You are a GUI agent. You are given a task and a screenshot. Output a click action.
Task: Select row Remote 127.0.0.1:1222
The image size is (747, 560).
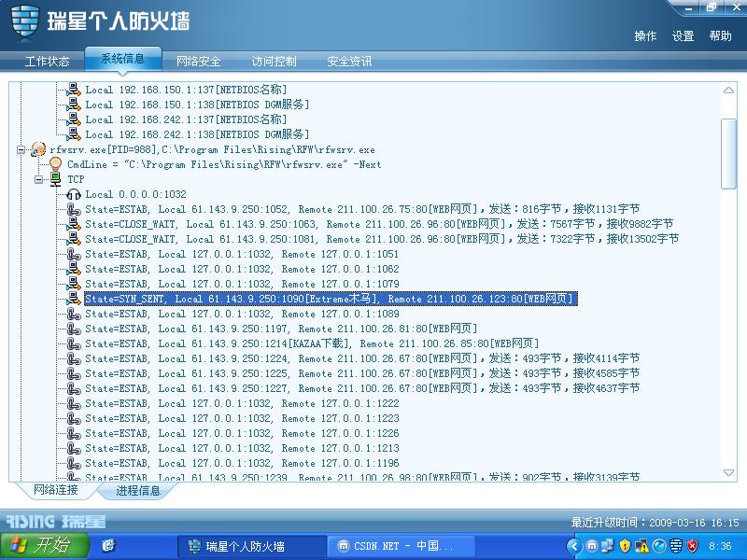click(242, 403)
